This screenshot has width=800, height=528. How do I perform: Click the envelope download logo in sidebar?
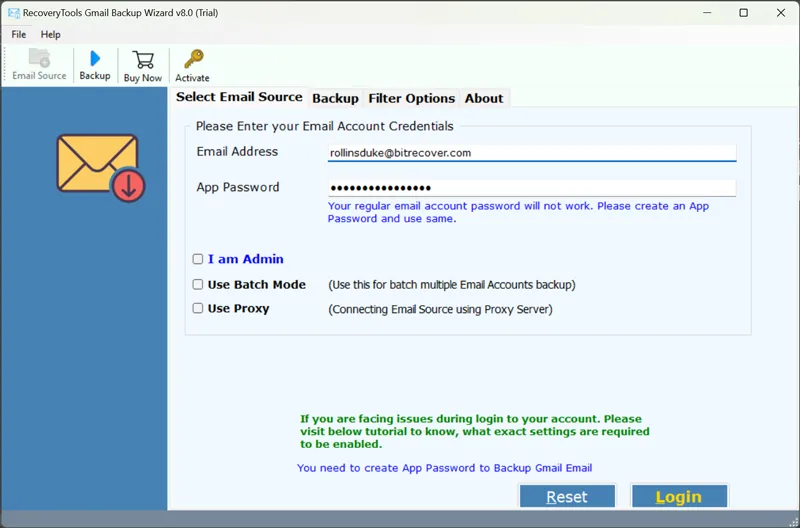click(101, 168)
